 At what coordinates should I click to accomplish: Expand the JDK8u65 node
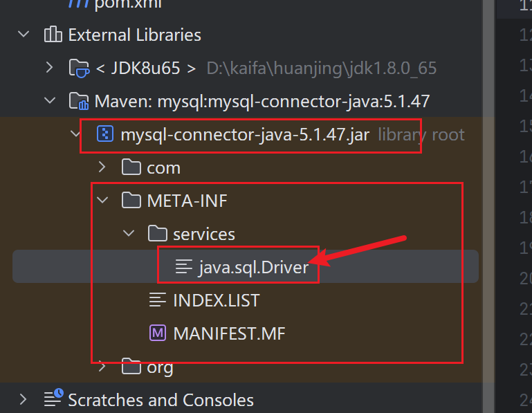pyautogui.click(x=49, y=67)
